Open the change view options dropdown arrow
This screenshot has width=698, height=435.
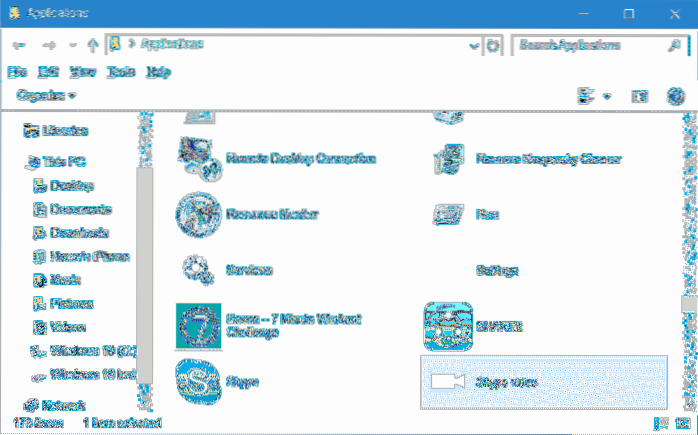pos(607,96)
